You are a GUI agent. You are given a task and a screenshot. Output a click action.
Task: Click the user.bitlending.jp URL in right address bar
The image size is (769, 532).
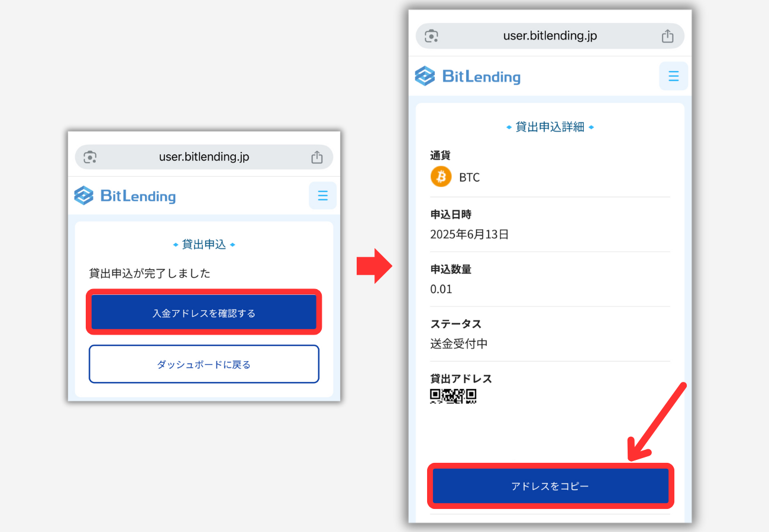pyautogui.click(x=550, y=36)
